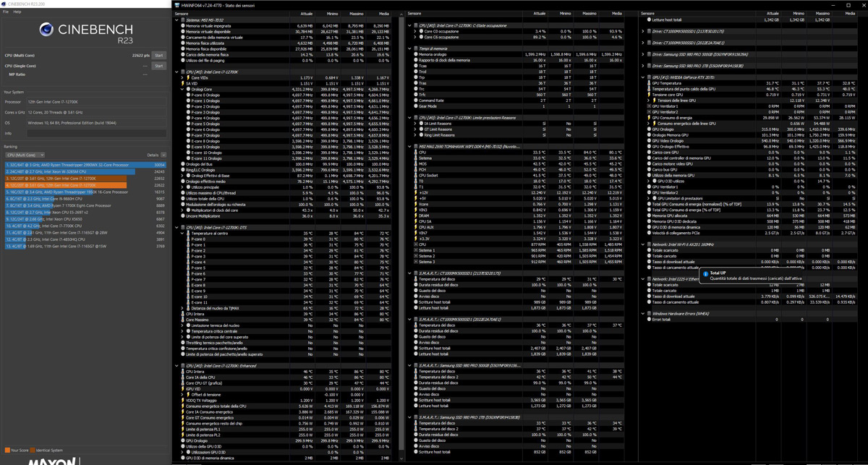Click the Memoria GPU allocata sensor icon

point(650,216)
